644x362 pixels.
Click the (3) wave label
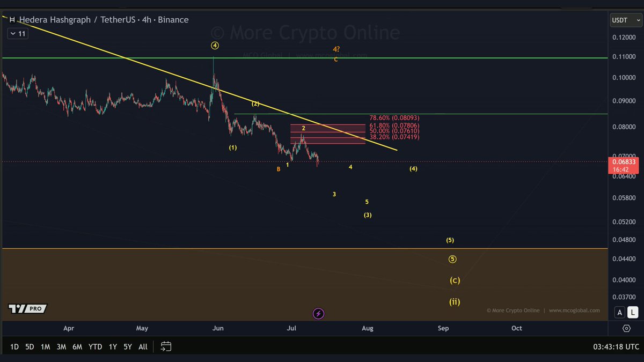click(368, 215)
